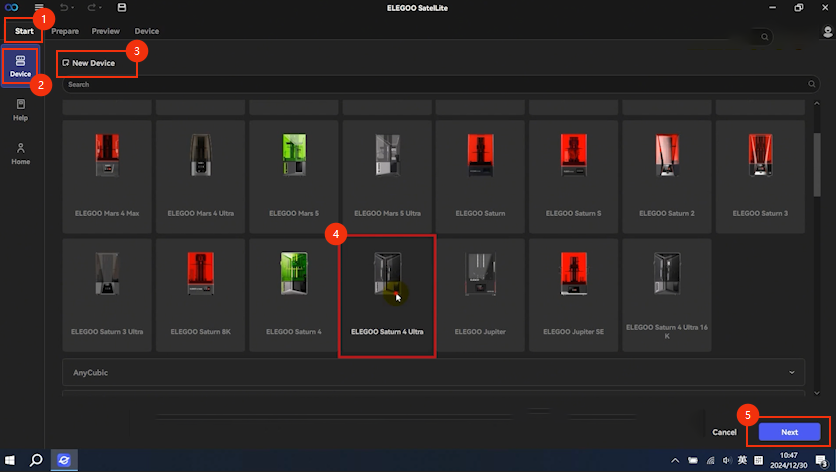Click the Next button

click(x=790, y=432)
